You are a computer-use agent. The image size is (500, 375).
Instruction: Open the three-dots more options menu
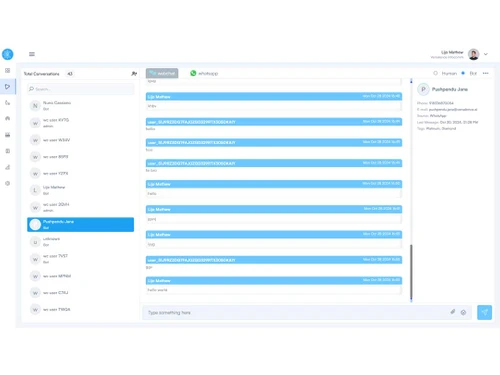(x=486, y=73)
